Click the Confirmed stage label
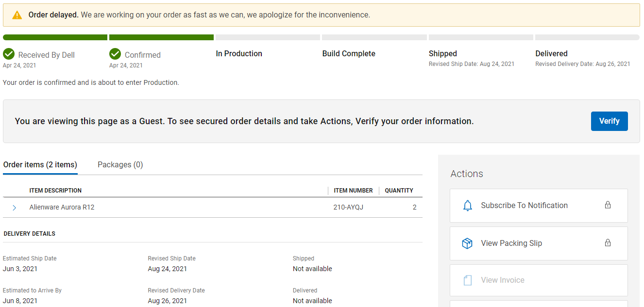This screenshot has width=644, height=307. click(x=143, y=55)
